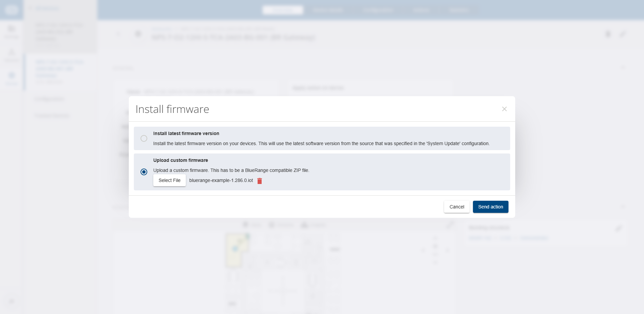This screenshot has width=644, height=314.
Task: Click the search field in the top bar
Action: click(282, 10)
